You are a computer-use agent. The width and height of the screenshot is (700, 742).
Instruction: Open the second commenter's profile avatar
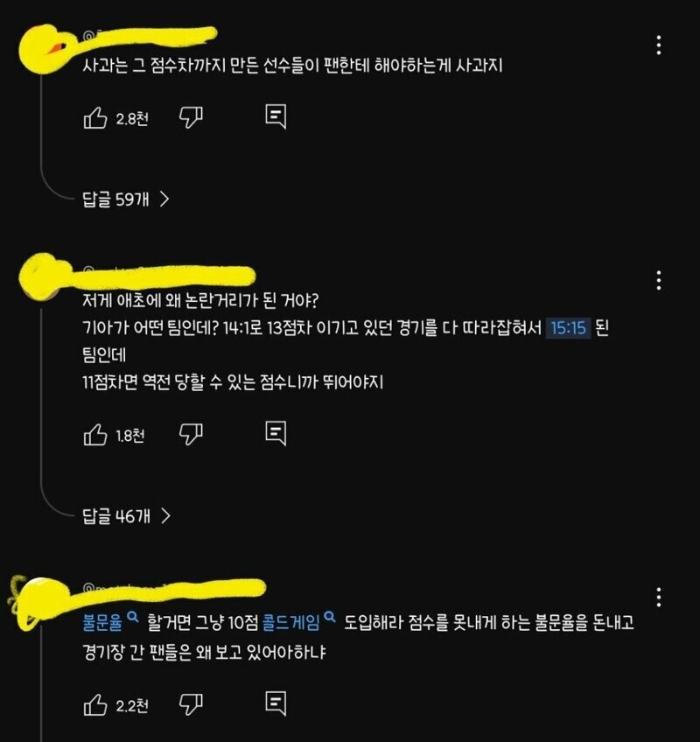point(43,276)
